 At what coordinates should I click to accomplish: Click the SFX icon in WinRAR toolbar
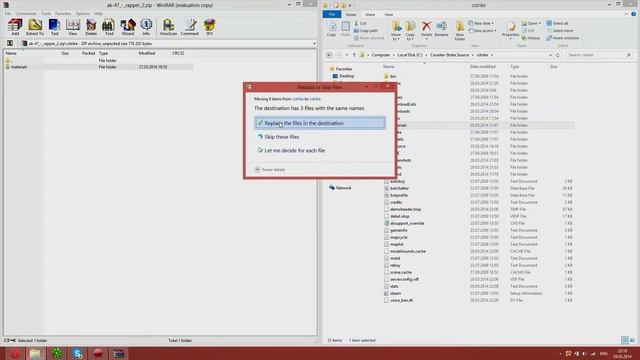pyautogui.click(x=209, y=27)
